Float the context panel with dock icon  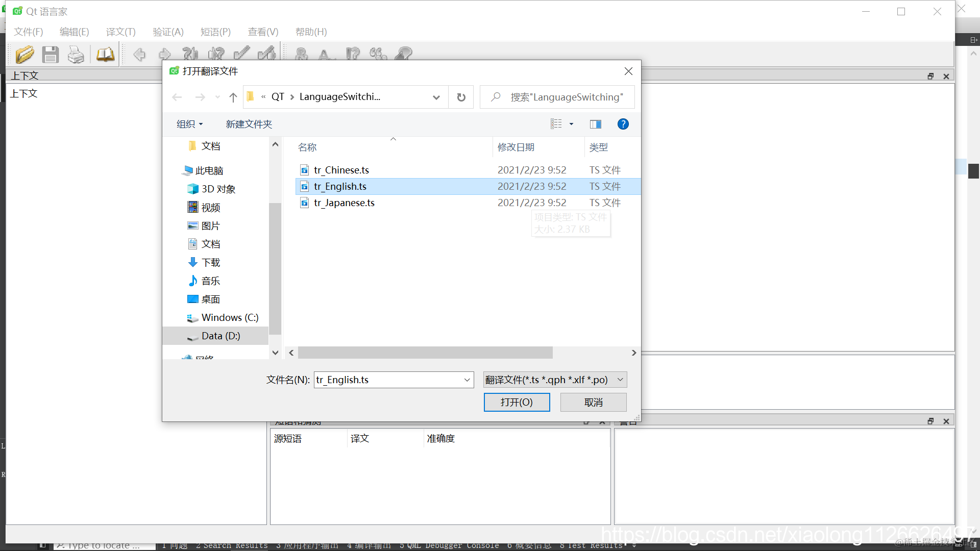930,76
